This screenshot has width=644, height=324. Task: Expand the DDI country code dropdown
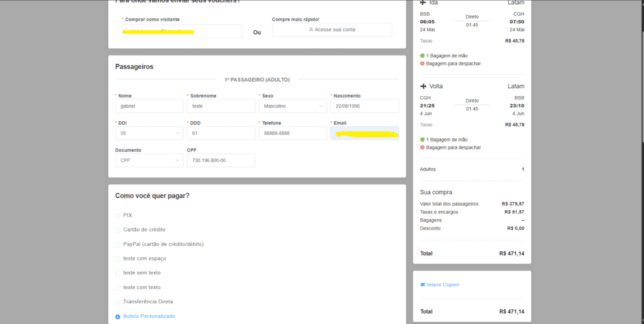[149, 133]
